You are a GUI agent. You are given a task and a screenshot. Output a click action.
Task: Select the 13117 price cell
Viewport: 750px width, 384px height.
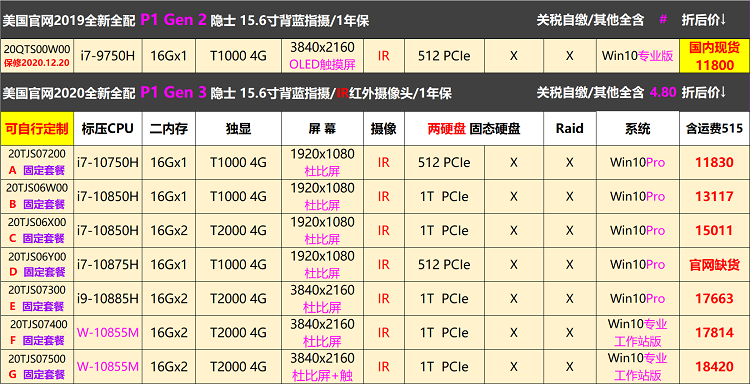coord(715,197)
